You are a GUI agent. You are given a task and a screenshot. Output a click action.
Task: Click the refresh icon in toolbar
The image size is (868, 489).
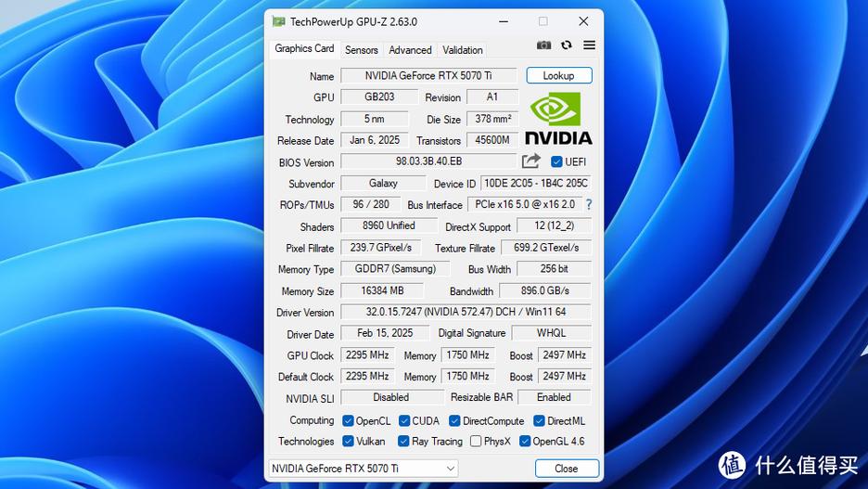pyautogui.click(x=567, y=45)
